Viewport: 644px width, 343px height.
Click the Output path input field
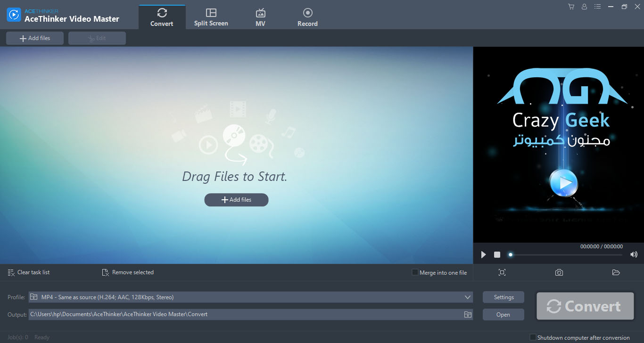click(x=245, y=314)
